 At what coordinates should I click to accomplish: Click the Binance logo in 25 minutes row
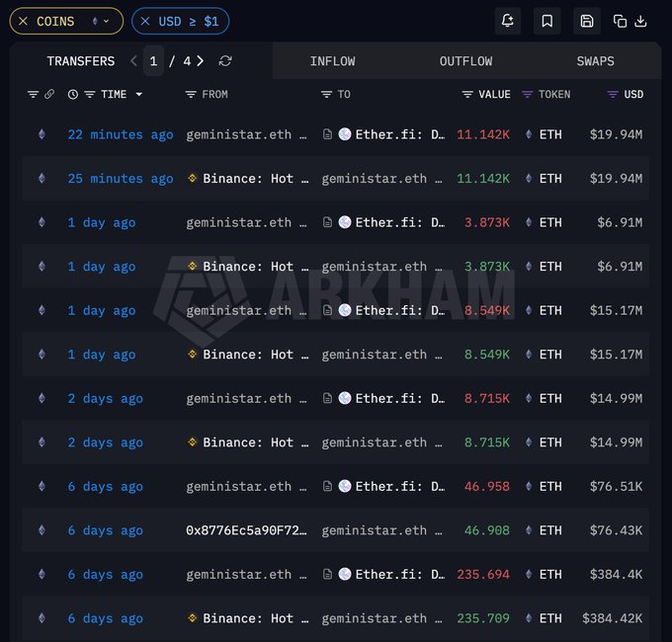tap(193, 178)
